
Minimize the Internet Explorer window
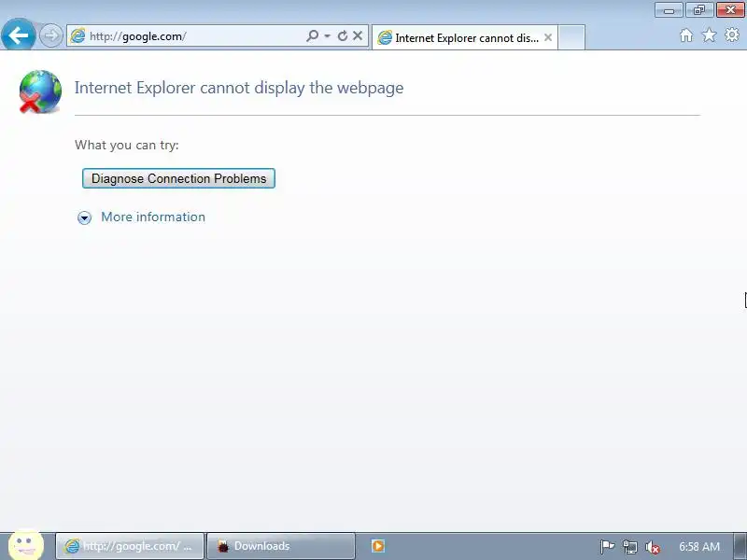(669, 9)
